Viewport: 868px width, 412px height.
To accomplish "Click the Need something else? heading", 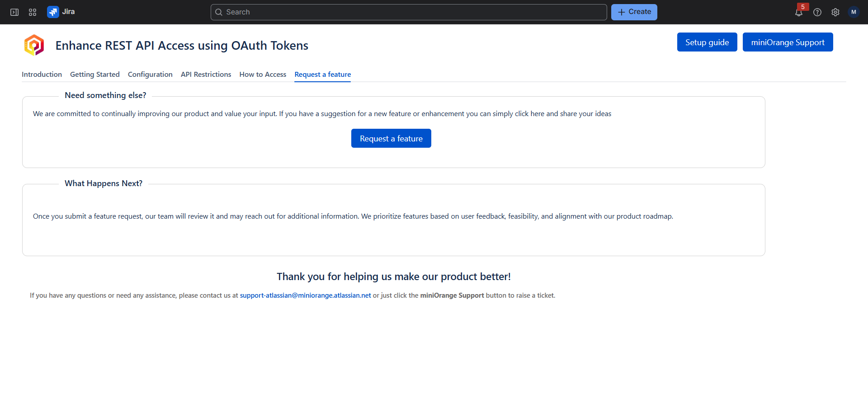I will [105, 95].
